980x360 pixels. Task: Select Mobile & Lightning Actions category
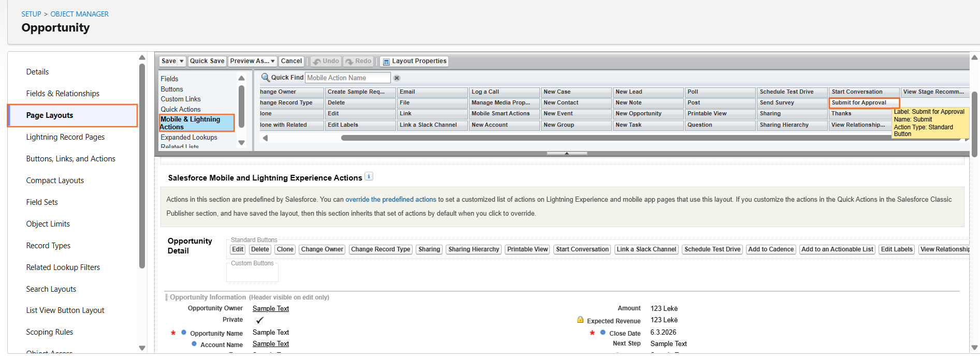coord(197,123)
